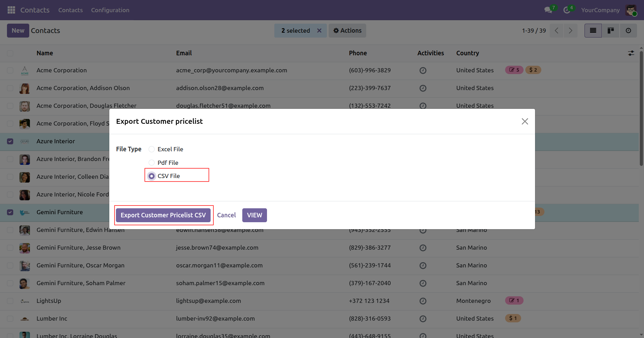
Task: Open the Configuration menu
Action: tap(110, 10)
